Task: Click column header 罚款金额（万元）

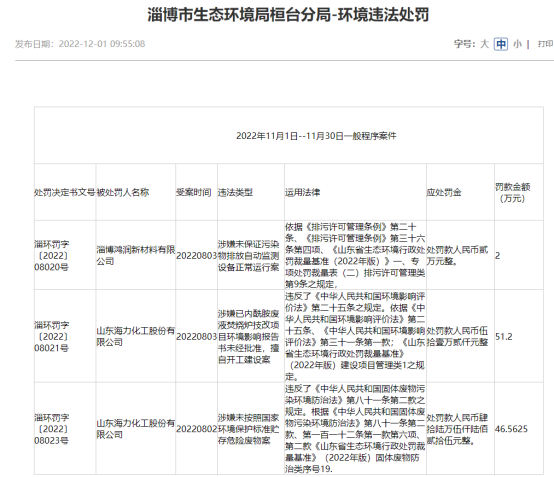Action: pyautogui.click(x=513, y=192)
